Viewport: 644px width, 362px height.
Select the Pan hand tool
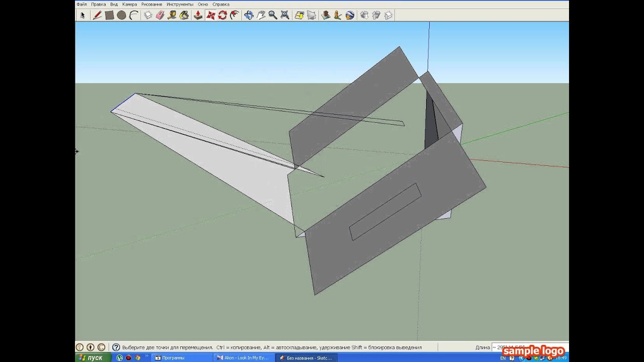click(x=261, y=15)
